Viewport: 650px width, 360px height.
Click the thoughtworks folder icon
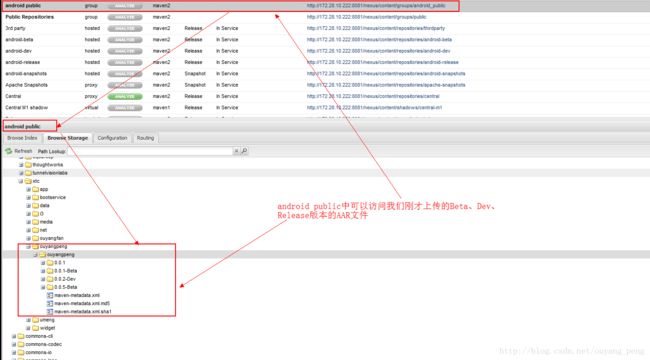pos(28,165)
